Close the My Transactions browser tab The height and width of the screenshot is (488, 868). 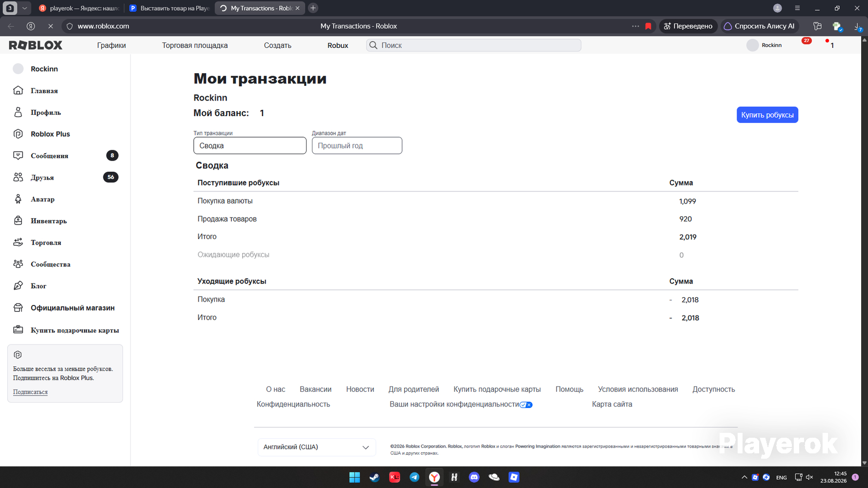297,8
